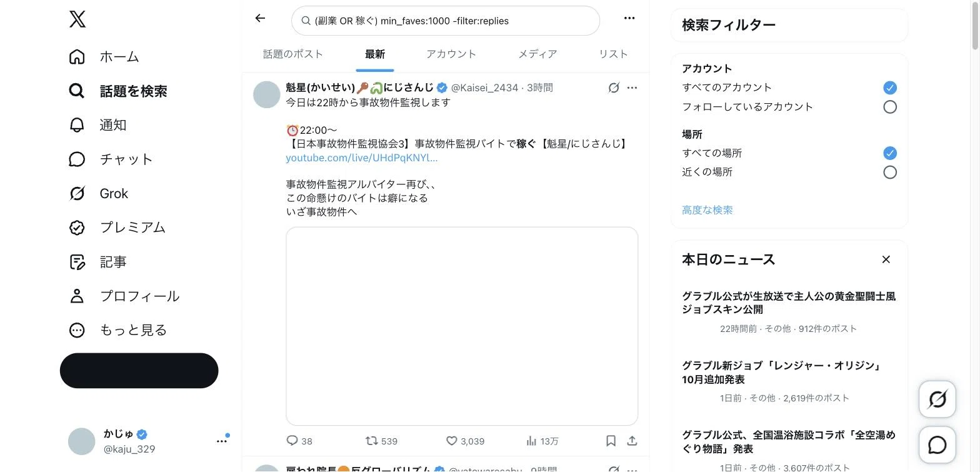Click the X logo icon

pyautogui.click(x=77, y=19)
